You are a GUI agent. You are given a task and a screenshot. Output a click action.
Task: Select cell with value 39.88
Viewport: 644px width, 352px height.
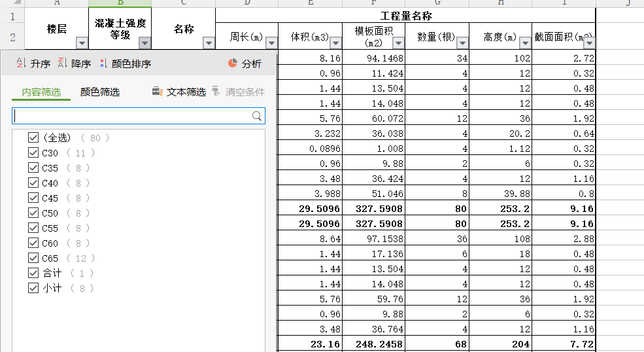(x=501, y=194)
